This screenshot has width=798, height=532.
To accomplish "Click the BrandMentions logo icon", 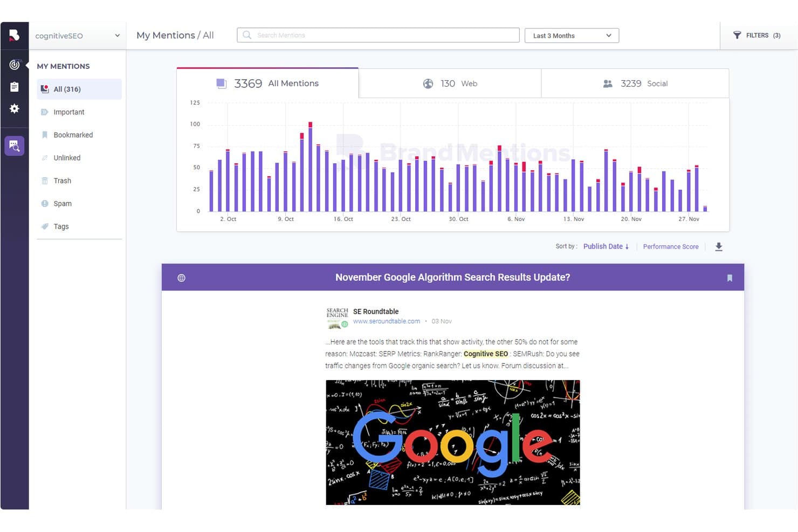I will [15, 35].
